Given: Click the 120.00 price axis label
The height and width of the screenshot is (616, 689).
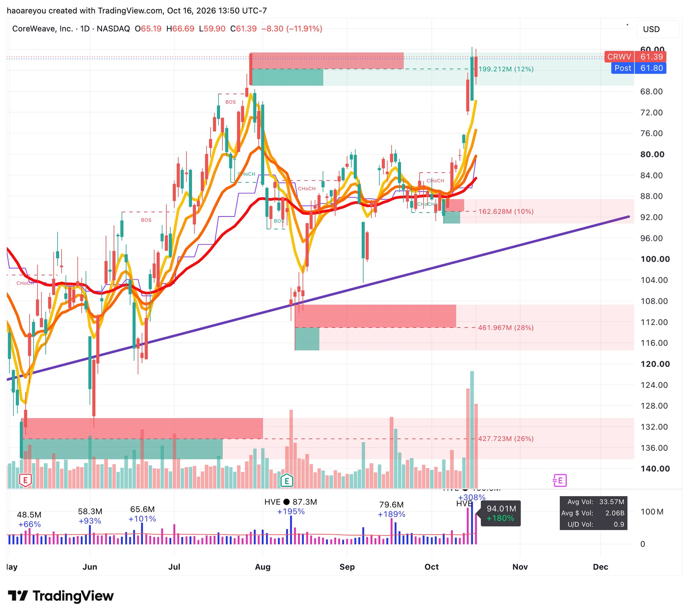Looking at the screenshot, I should point(655,364).
